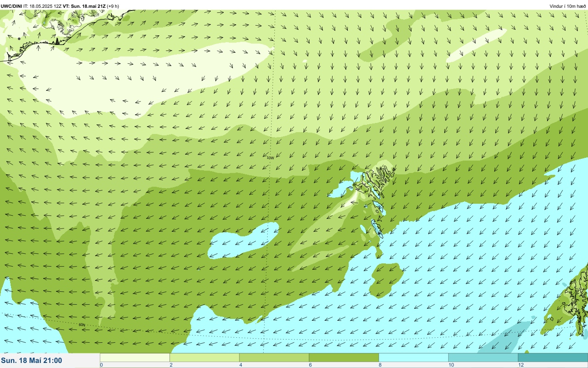The height and width of the screenshot is (368, 588).
Task: Click the 'Vindur í 10m hæð' title text
Action: tap(568, 6)
